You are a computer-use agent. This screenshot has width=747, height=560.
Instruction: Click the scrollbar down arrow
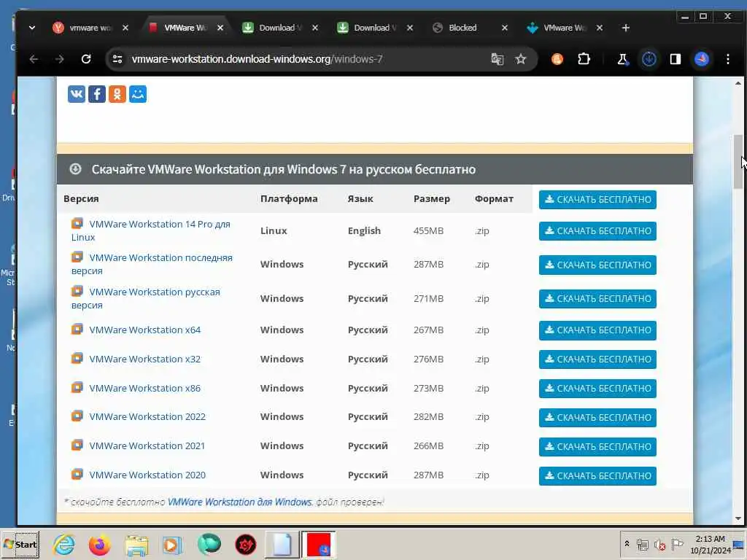(x=738, y=518)
